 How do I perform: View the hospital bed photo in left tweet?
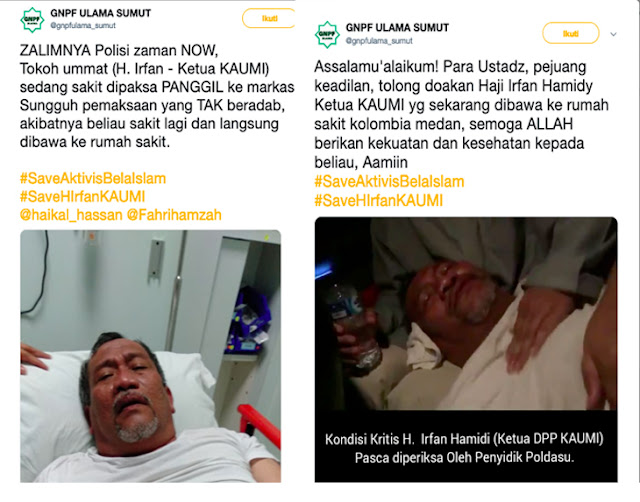(x=151, y=356)
